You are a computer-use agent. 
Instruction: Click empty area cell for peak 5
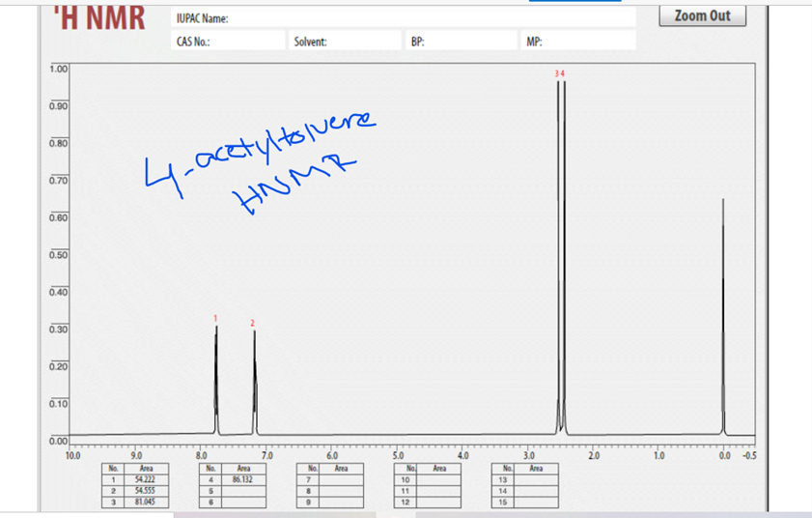(243, 491)
